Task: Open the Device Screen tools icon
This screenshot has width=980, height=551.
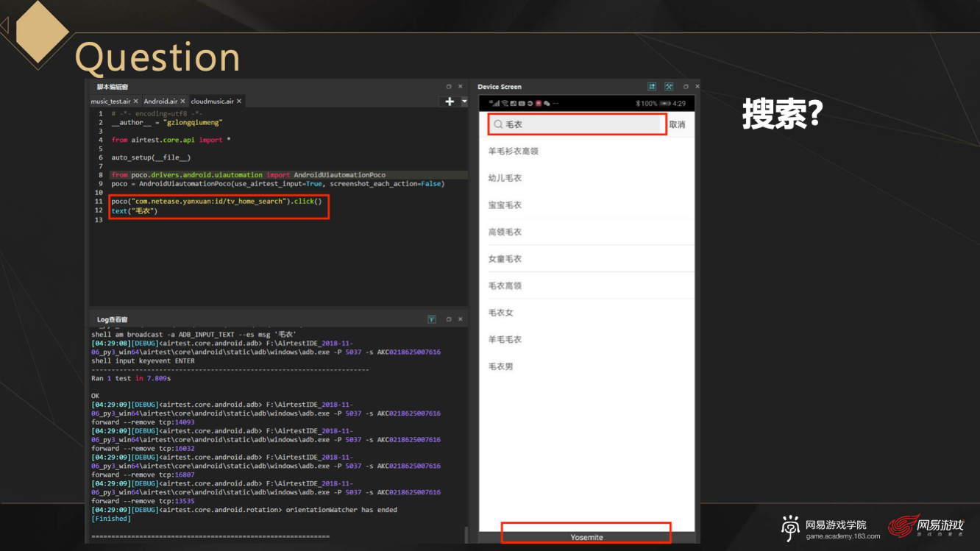Action: [x=669, y=87]
